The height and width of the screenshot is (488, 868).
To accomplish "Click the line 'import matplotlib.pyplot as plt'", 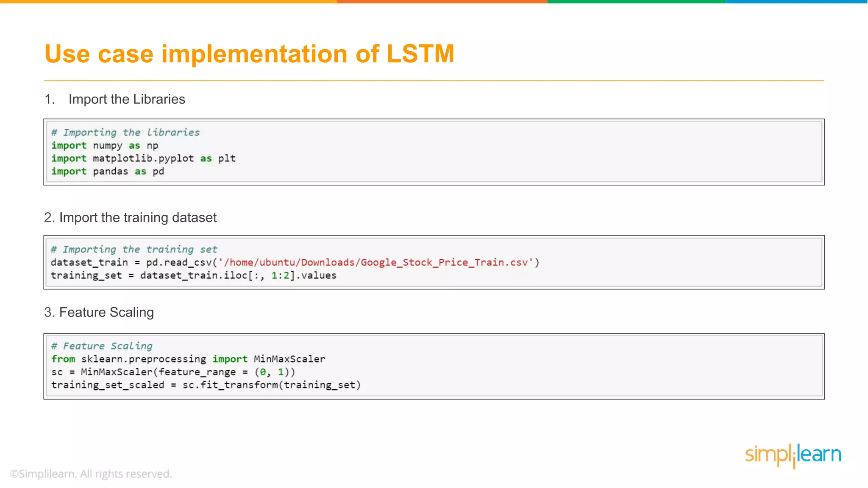I will coord(143,158).
